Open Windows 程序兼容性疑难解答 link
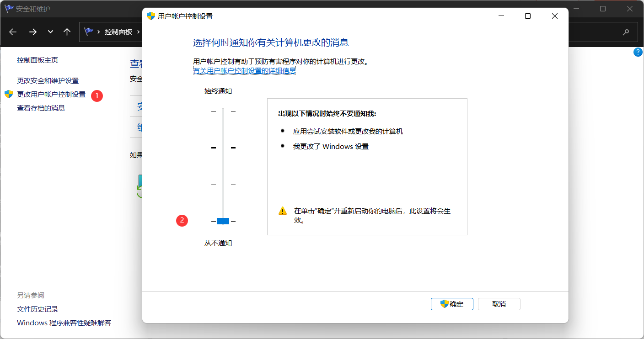 64,323
